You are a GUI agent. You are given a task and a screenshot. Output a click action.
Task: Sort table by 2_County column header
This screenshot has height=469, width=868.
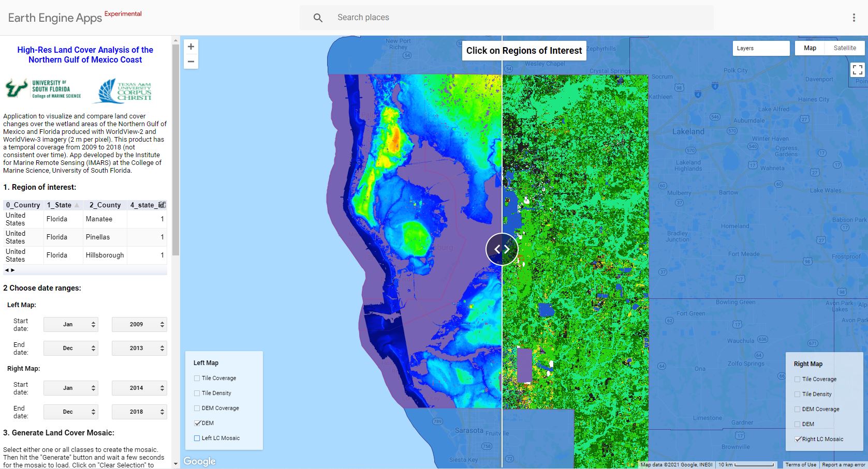pyautogui.click(x=105, y=205)
